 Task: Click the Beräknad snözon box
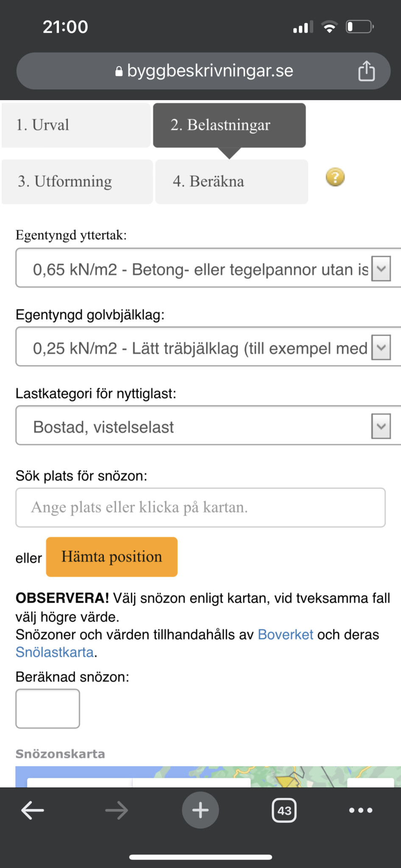[x=47, y=709]
